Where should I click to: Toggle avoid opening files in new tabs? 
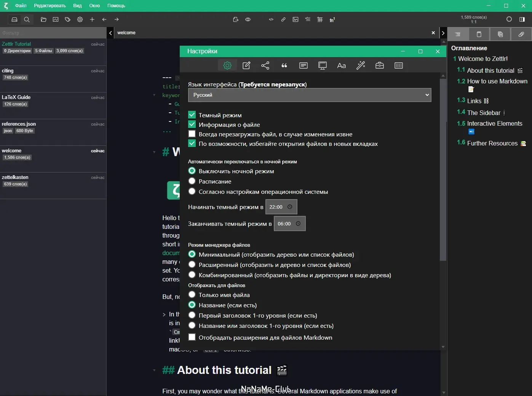click(192, 143)
